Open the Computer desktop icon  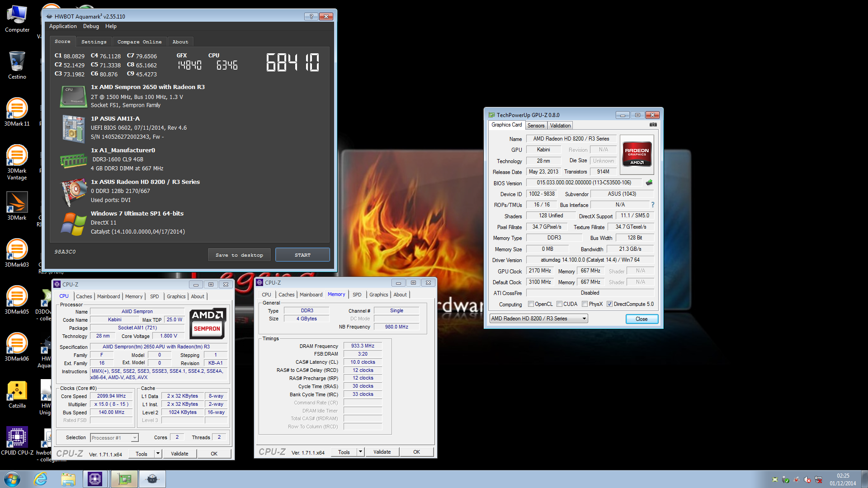click(17, 19)
